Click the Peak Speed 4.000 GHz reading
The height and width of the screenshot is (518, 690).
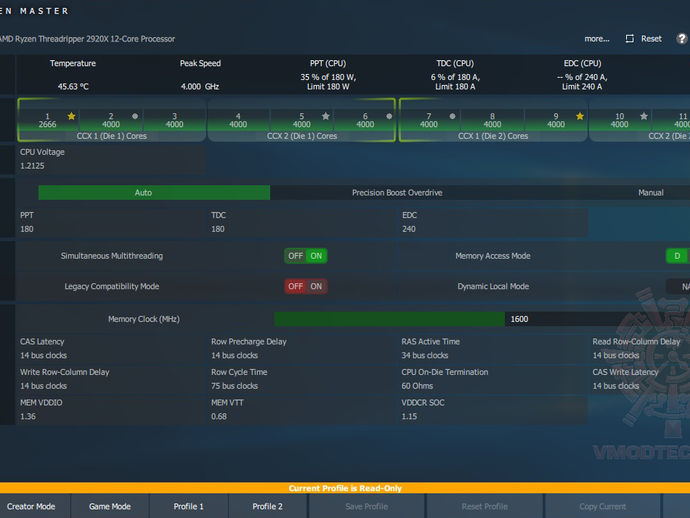200,86
